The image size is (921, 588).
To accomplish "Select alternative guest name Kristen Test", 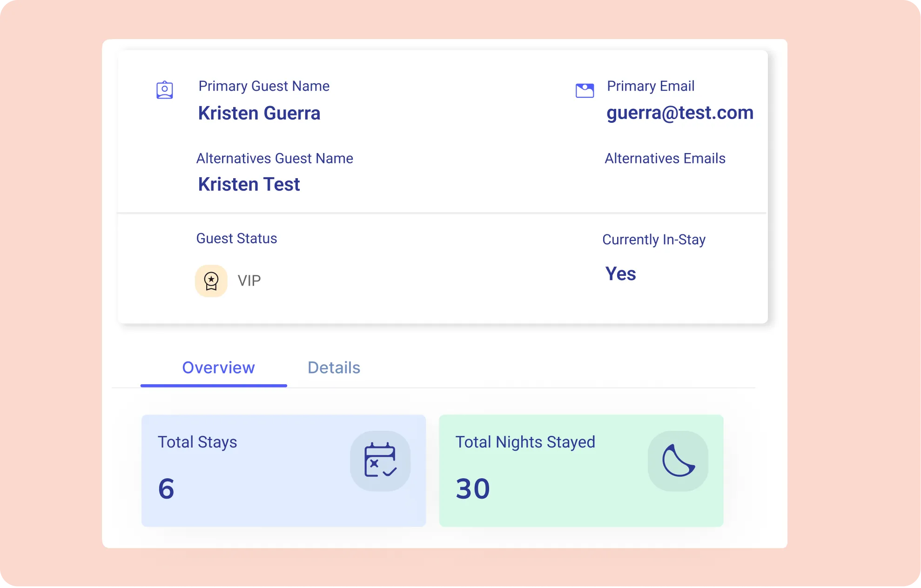I will point(249,184).
